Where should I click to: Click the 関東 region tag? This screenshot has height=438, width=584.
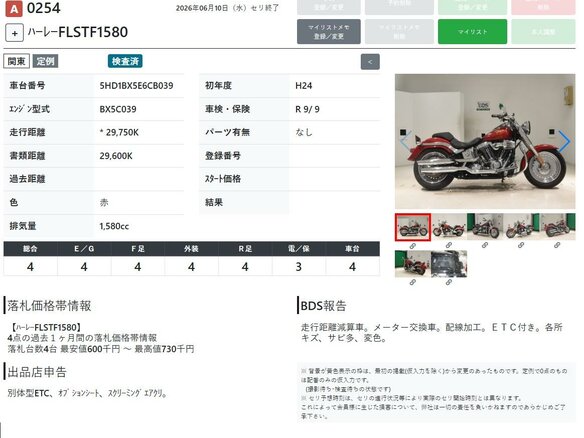click(16, 61)
